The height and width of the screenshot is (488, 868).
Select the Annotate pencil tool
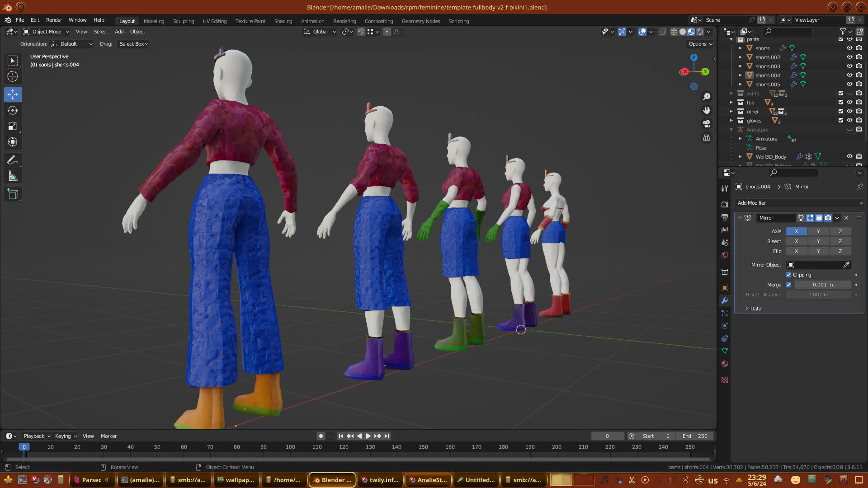tap(13, 160)
